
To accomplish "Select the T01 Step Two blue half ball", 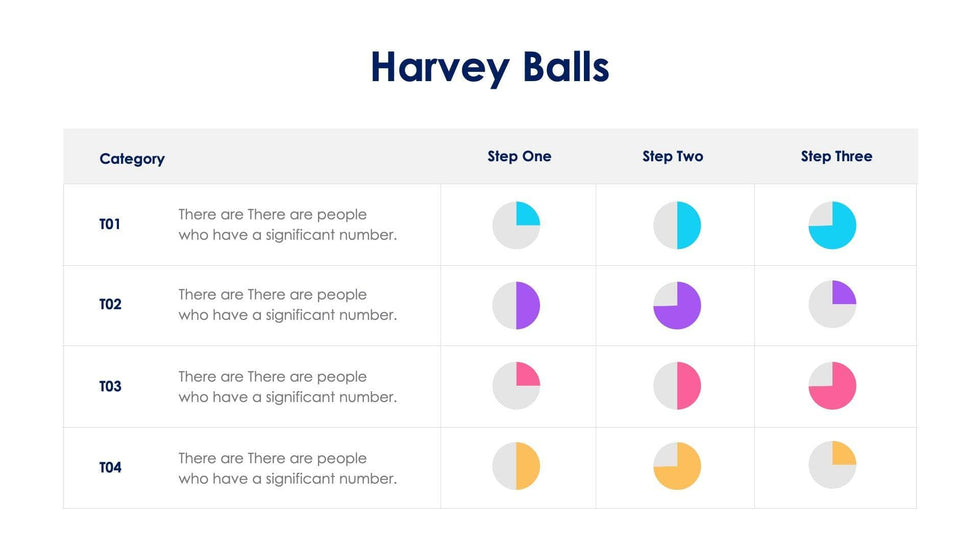I will [677, 225].
